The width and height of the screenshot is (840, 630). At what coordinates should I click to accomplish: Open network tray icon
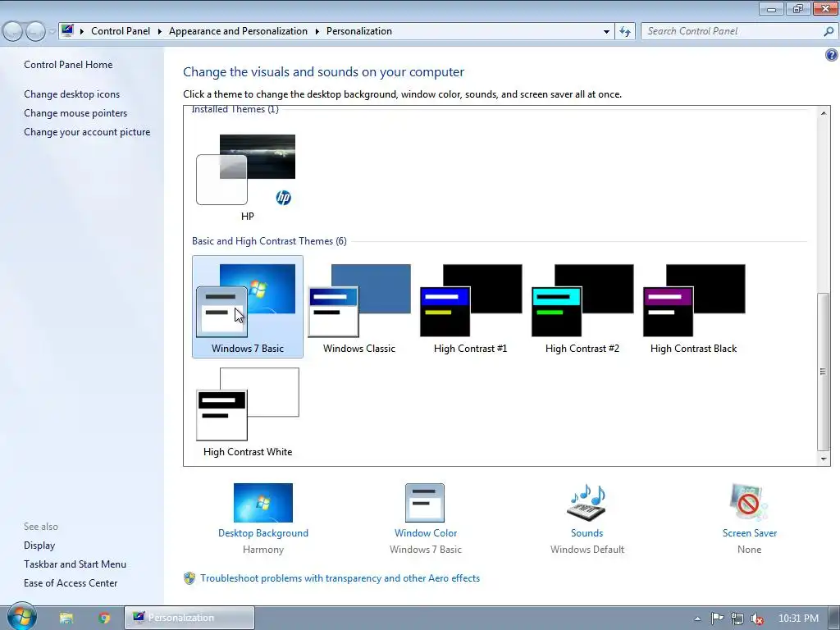point(737,619)
